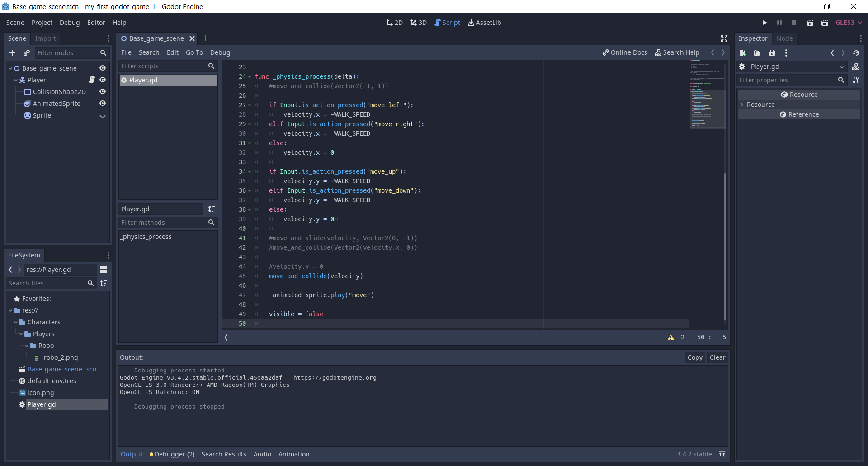868x466 pixels.
Task: Play a custom scene
Action: tap(825, 23)
